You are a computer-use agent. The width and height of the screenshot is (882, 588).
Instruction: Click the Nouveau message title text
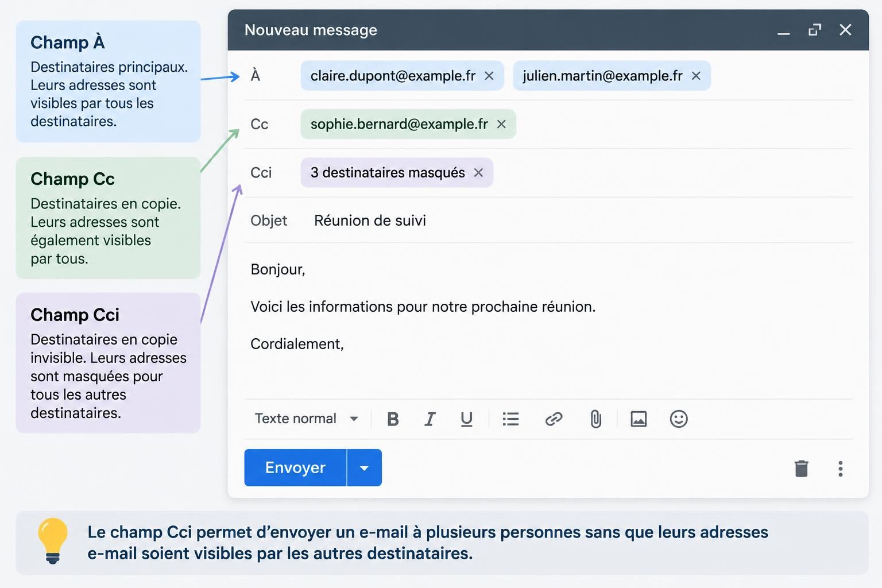(x=311, y=30)
